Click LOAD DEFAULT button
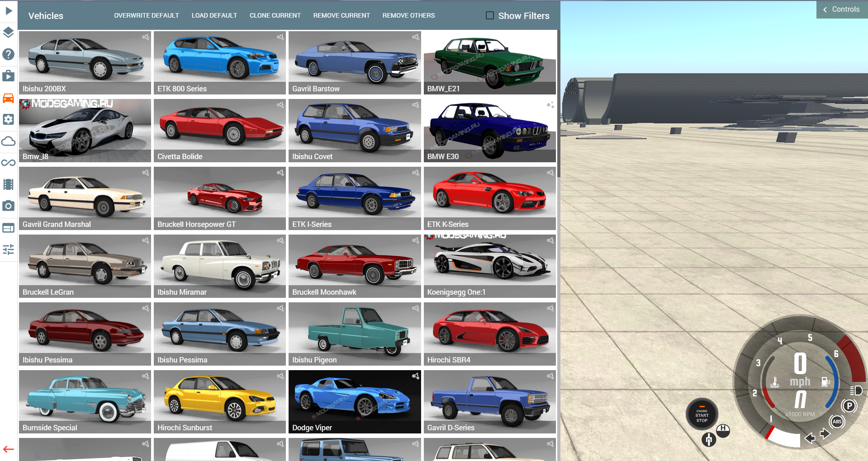Viewport: 868px width, 461px height. tap(214, 15)
